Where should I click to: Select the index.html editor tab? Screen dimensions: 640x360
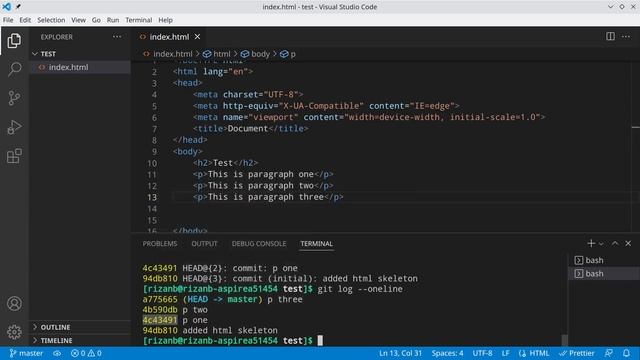point(169,37)
